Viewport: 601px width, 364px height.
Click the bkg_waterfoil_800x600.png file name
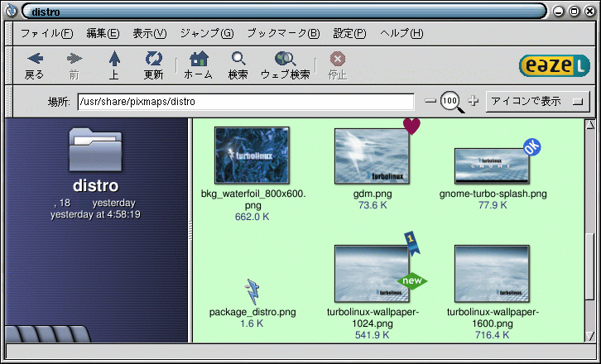[x=253, y=199]
